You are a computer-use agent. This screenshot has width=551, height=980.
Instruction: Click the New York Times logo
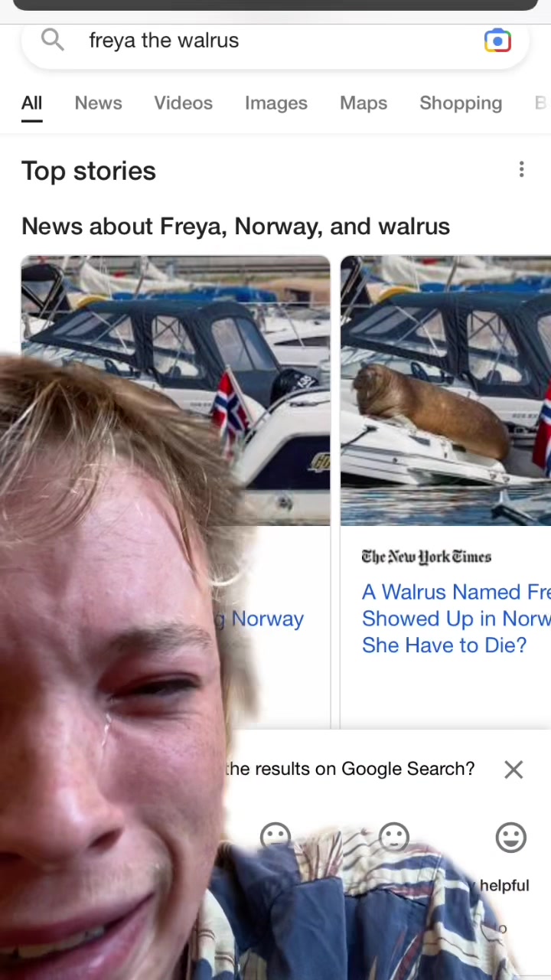(x=426, y=557)
